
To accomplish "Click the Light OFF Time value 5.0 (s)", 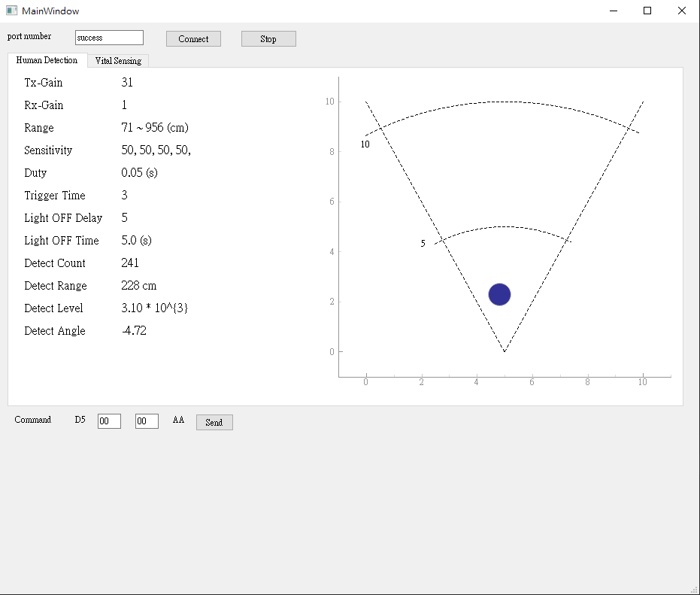I will 137,240.
